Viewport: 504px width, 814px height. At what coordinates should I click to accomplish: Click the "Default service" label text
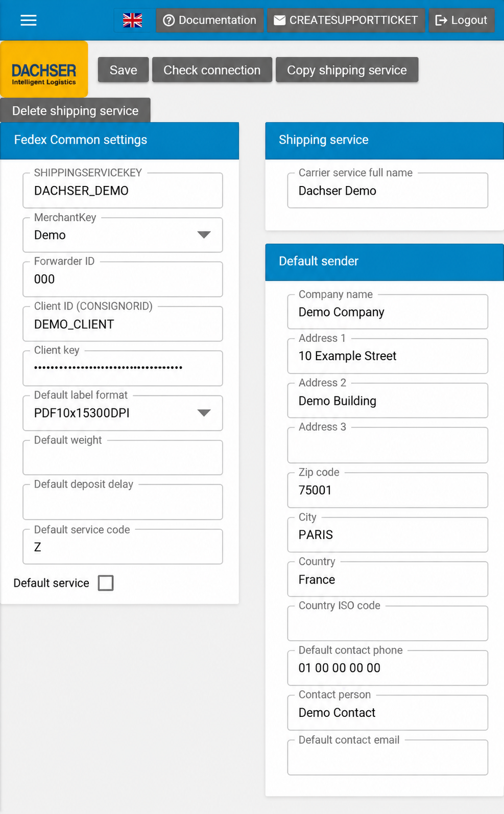tap(51, 583)
